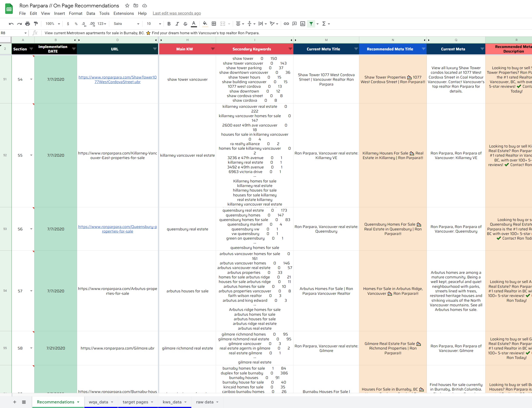Select the Paint format tool
This screenshot has height=408, width=532.
[36, 24]
